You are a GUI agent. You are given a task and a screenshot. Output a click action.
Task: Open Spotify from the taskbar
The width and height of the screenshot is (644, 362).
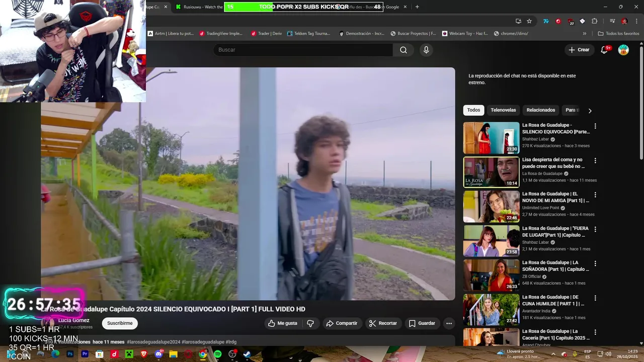coord(218,354)
